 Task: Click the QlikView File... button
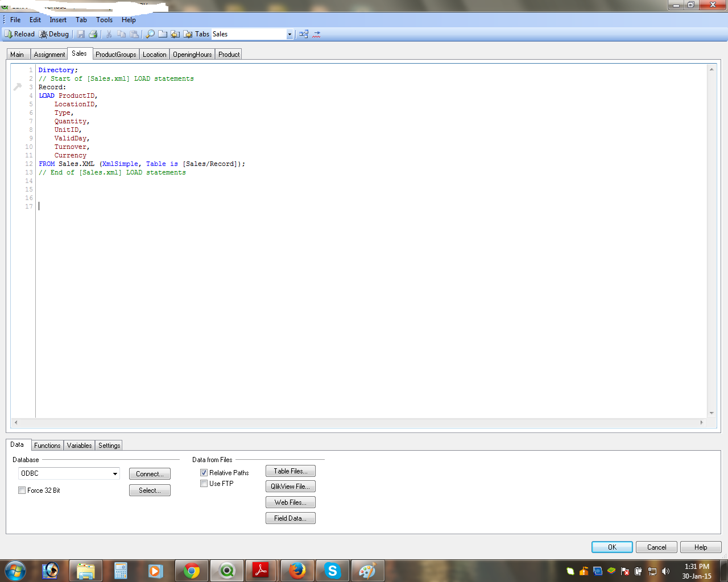[x=291, y=487]
